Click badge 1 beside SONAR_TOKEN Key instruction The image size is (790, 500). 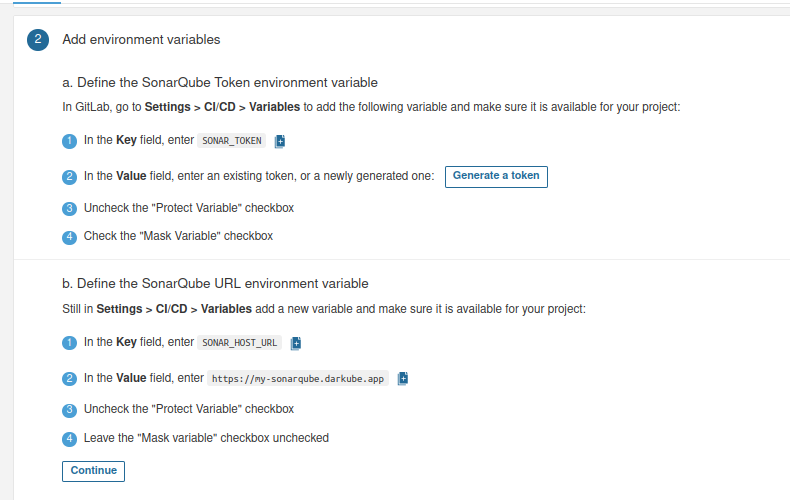click(x=70, y=141)
